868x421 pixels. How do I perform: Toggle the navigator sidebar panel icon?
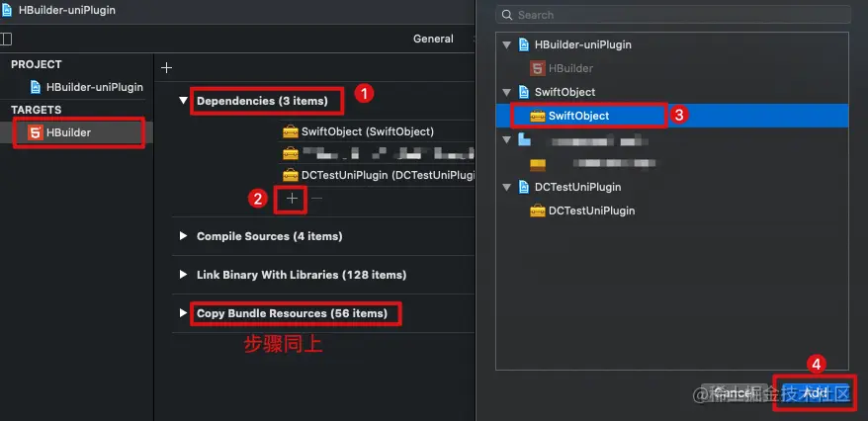[6, 39]
